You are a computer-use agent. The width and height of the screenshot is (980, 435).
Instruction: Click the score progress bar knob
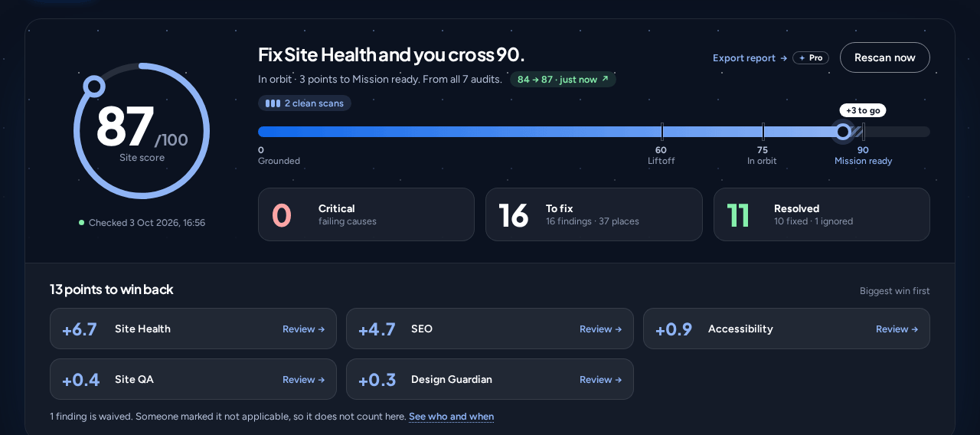pyautogui.click(x=843, y=132)
